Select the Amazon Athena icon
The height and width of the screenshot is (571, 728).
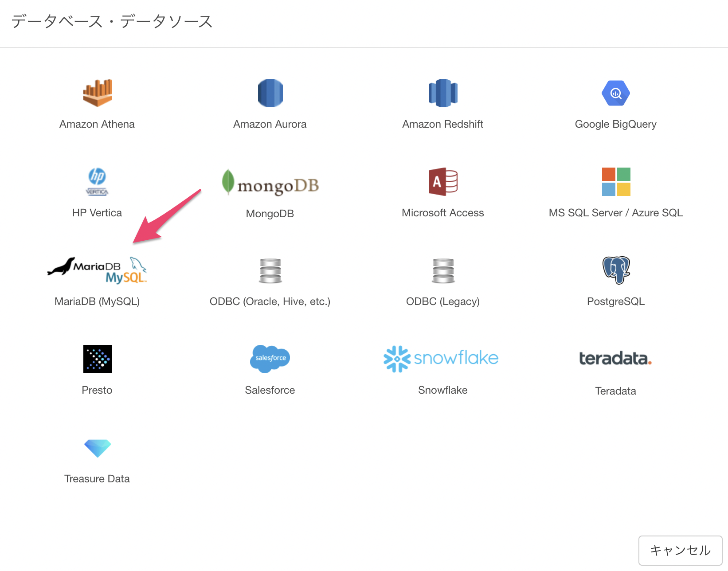point(97,93)
